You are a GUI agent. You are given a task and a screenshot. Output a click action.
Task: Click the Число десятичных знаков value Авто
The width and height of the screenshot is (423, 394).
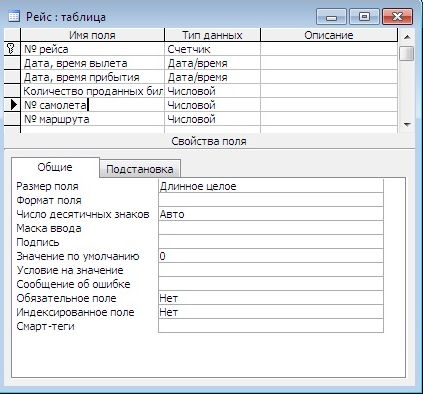[x=271, y=214]
